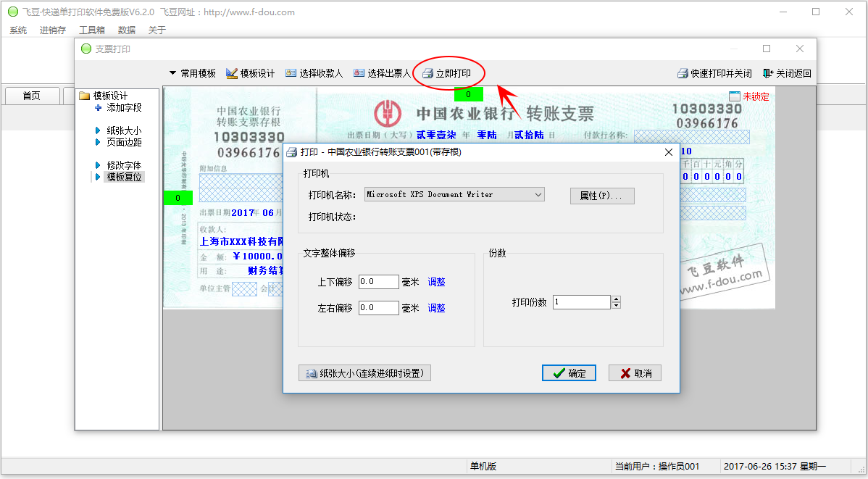Click payee text 上海市XXX科技有 on the stub
The image size is (868, 479).
(241, 241)
